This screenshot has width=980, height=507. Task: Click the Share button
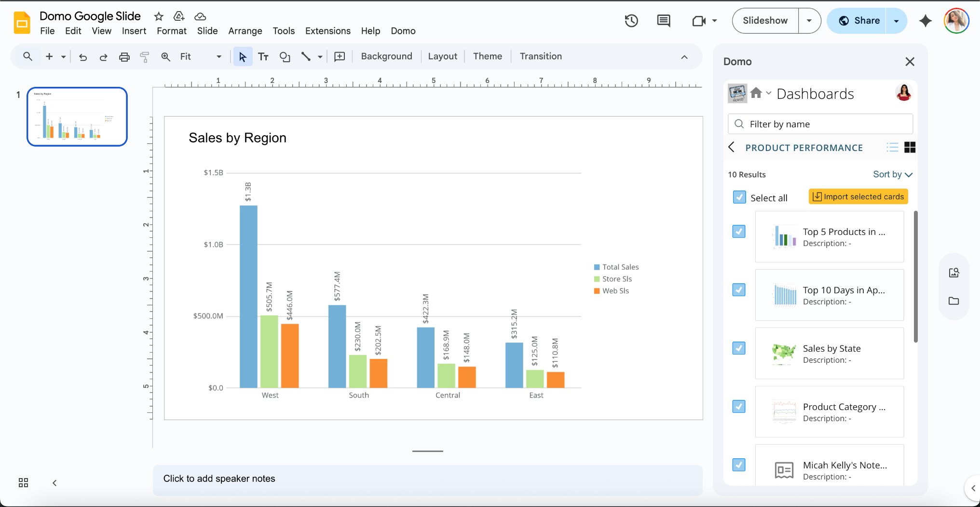857,21
